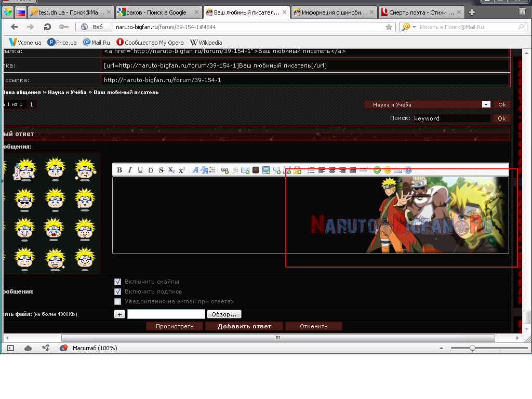
Task: Click the 'Наука и Учёба' breadcrumb link
Action: 67,92
